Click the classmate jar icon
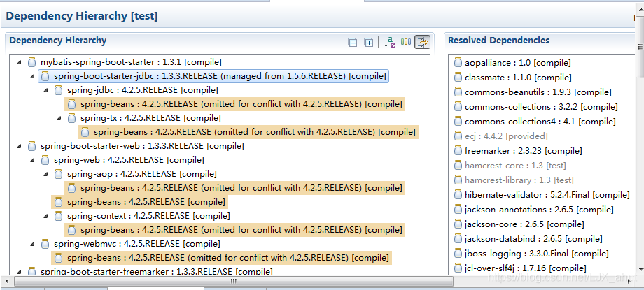644x290 pixels. click(x=458, y=77)
